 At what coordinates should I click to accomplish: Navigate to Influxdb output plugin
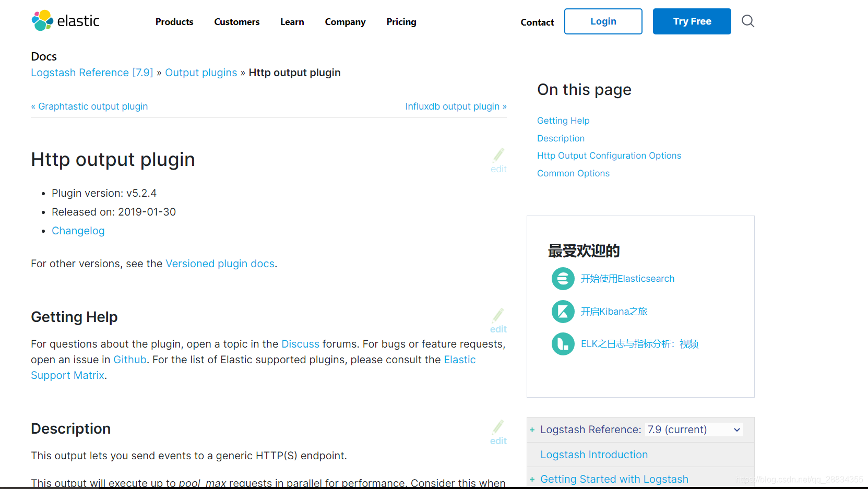click(452, 106)
